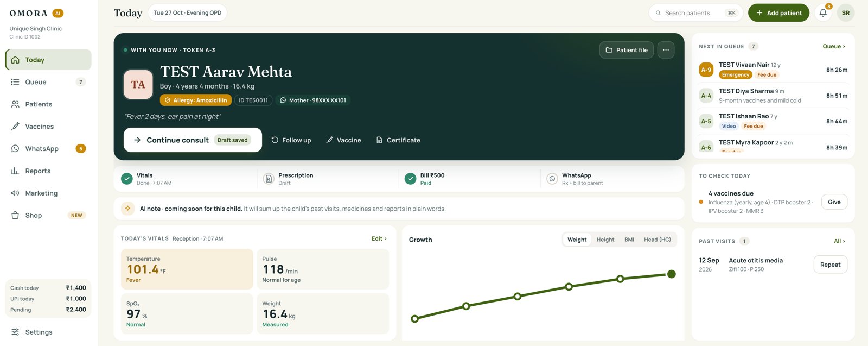Open Reports in the sidebar

48,171
